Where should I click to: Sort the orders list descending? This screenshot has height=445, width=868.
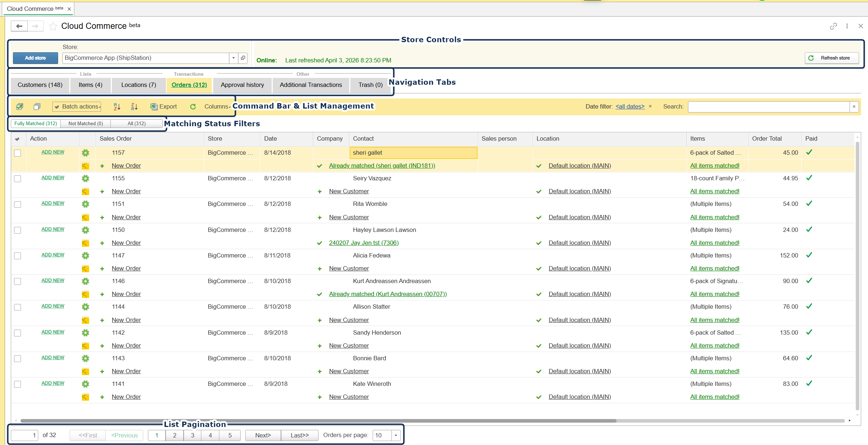pyautogui.click(x=134, y=106)
